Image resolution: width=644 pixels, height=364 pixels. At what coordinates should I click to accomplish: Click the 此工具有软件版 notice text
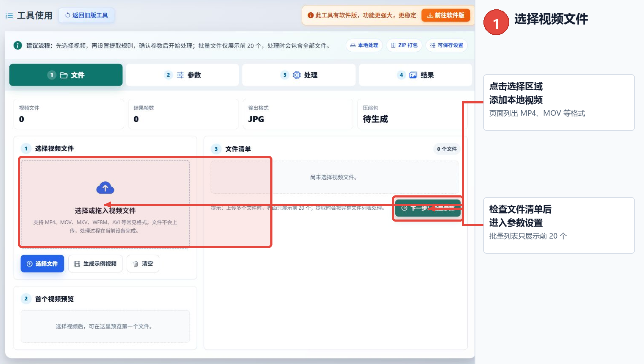point(366,15)
